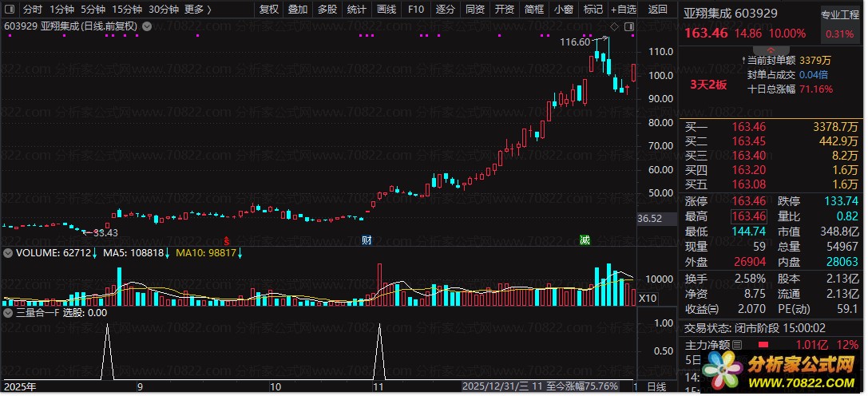
Task: Click the 简框 toolbar button
Action: (x=533, y=9)
